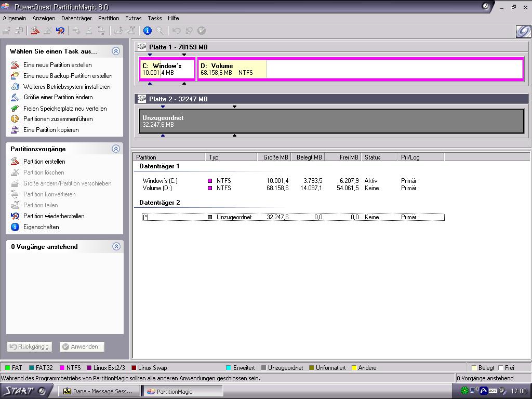Screen dimensions: 532x399
Task: Collapse the '0 Vorgänge anstehend' sidebar panel
Action: pyautogui.click(x=116, y=246)
